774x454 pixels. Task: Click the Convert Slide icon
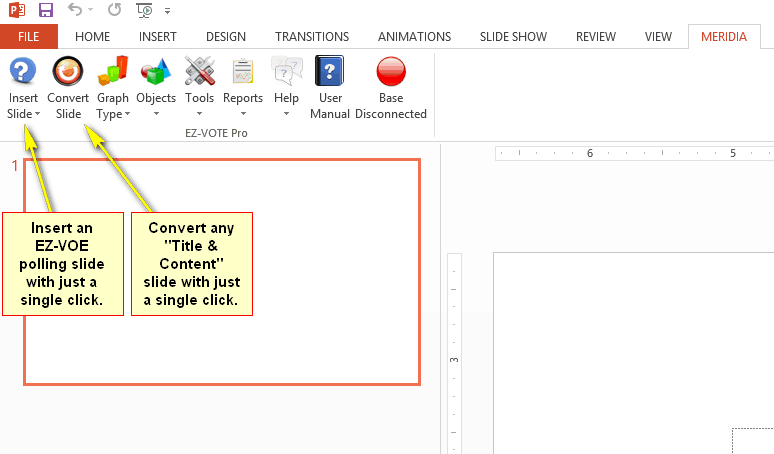point(68,71)
